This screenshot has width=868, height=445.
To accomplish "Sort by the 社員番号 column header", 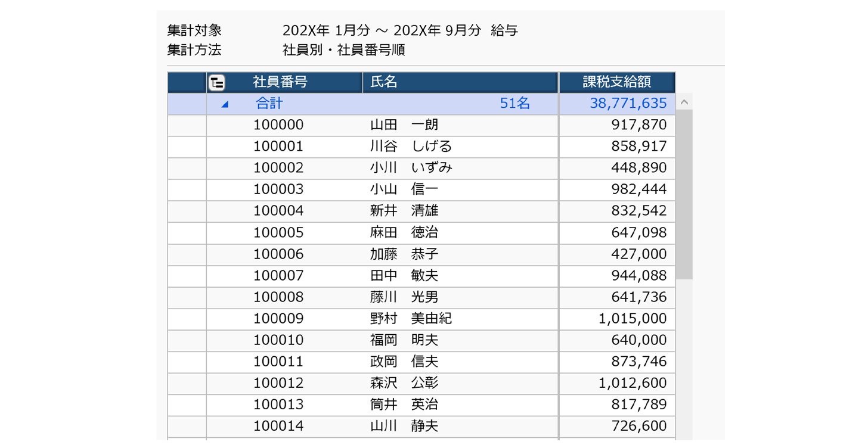I will click(280, 82).
